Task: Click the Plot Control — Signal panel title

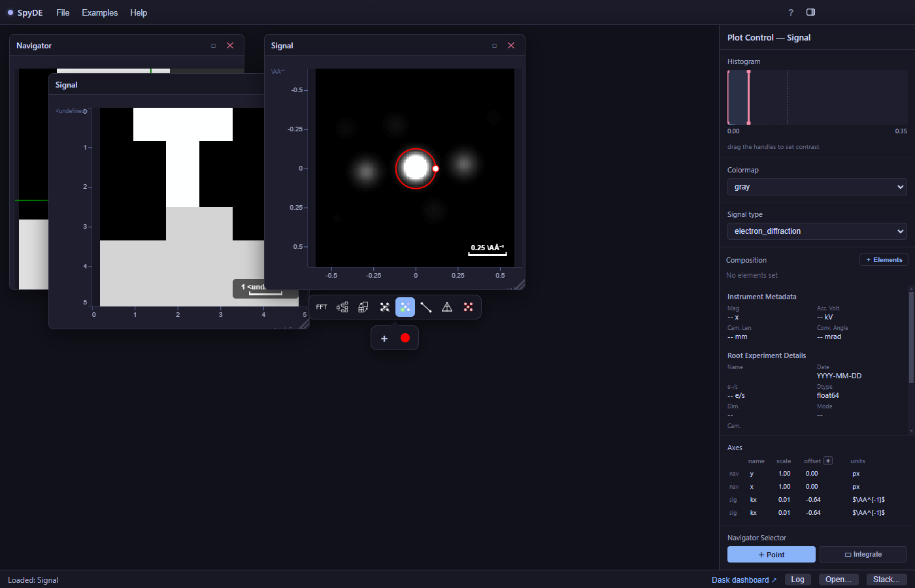Action: tap(769, 38)
